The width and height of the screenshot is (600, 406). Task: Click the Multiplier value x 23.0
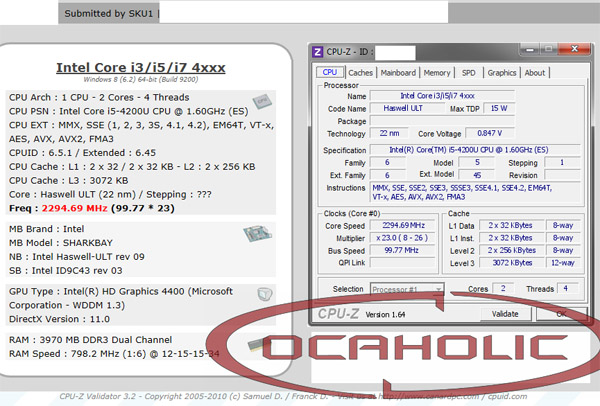click(x=403, y=238)
